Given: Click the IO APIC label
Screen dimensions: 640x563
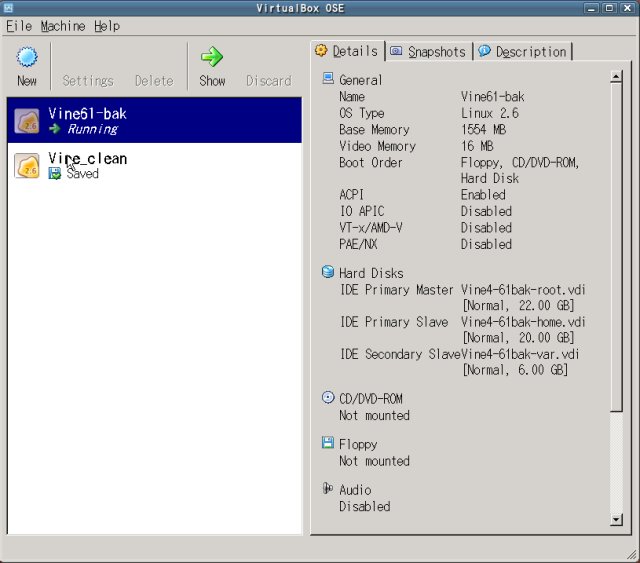Looking at the screenshot, I should point(362,211).
